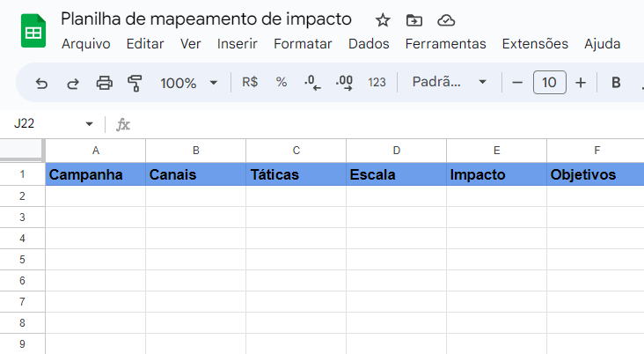Select the Objetivos header cell
644x354 pixels.
click(595, 174)
